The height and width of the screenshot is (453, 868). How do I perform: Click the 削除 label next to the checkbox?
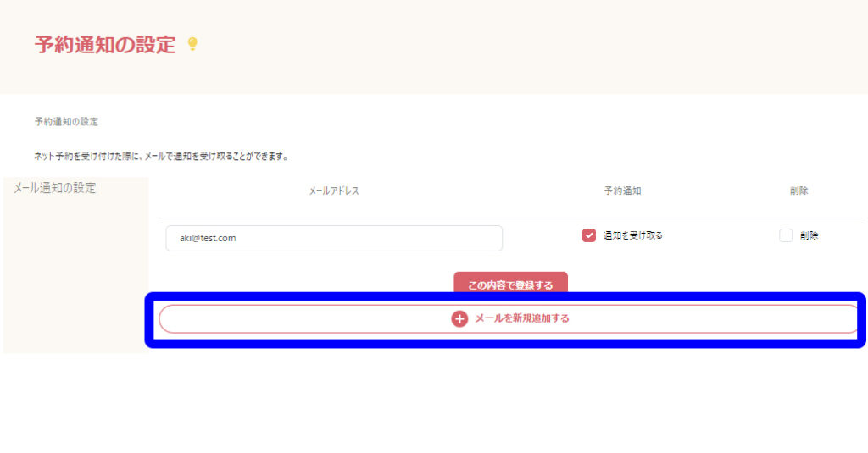(x=809, y=235)
